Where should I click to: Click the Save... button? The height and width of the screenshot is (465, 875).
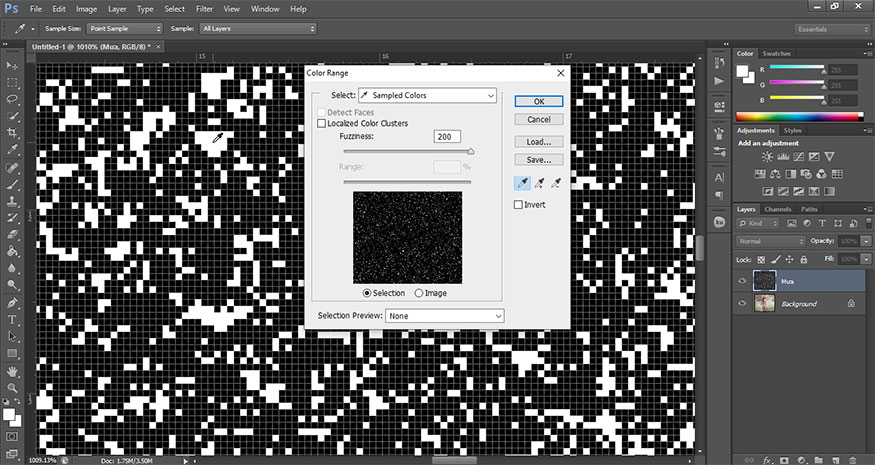tap(539, 160)
